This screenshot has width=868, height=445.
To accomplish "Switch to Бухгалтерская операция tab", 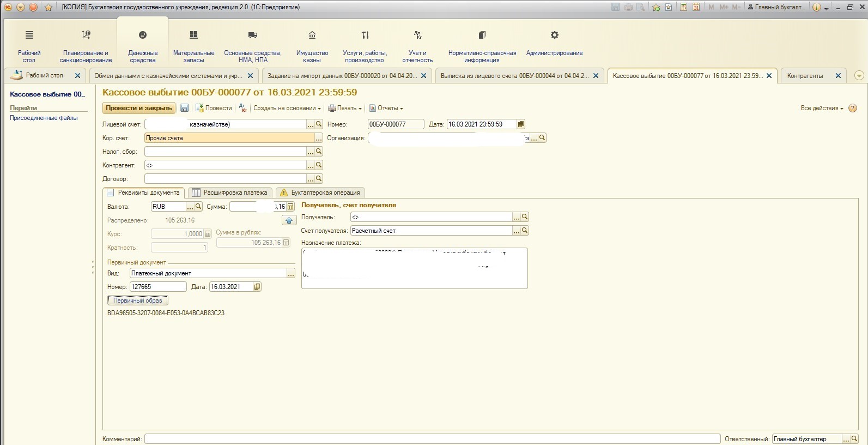I will tap(320, 193).
